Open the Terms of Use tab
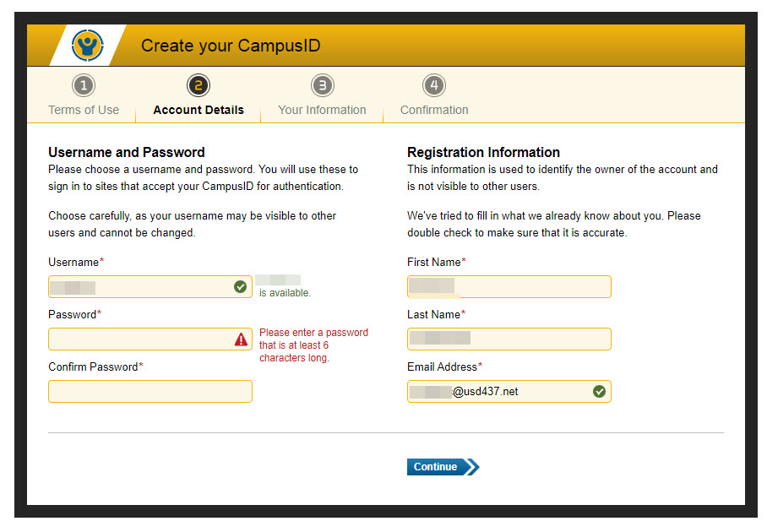Screen dimensions: 767x532 (84, 110)
